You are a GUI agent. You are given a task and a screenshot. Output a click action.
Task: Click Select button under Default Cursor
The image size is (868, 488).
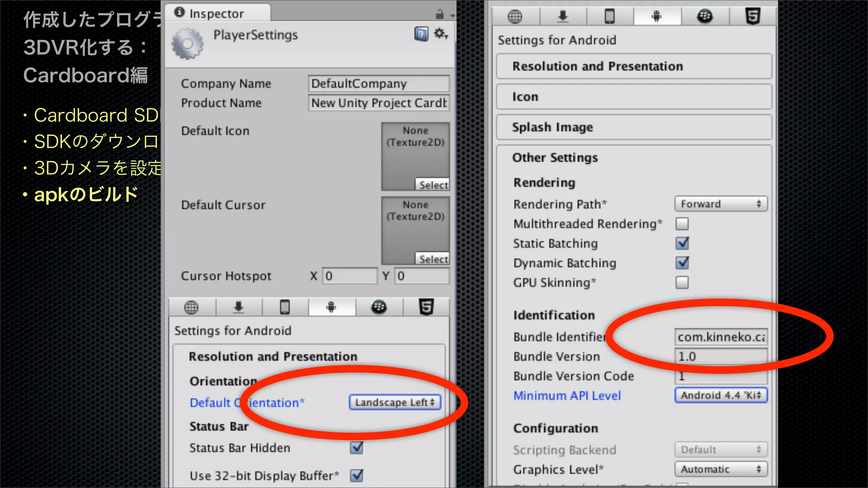coord(433,259)
